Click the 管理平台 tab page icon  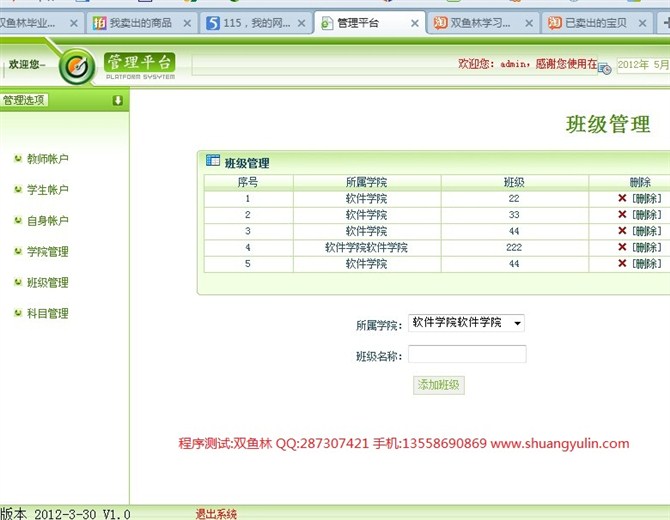(327, 23)
